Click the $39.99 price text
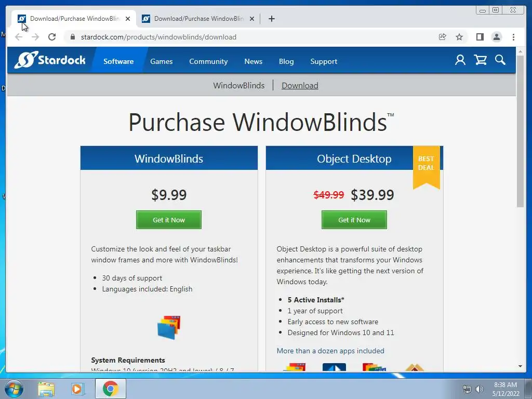 point(372,195)
